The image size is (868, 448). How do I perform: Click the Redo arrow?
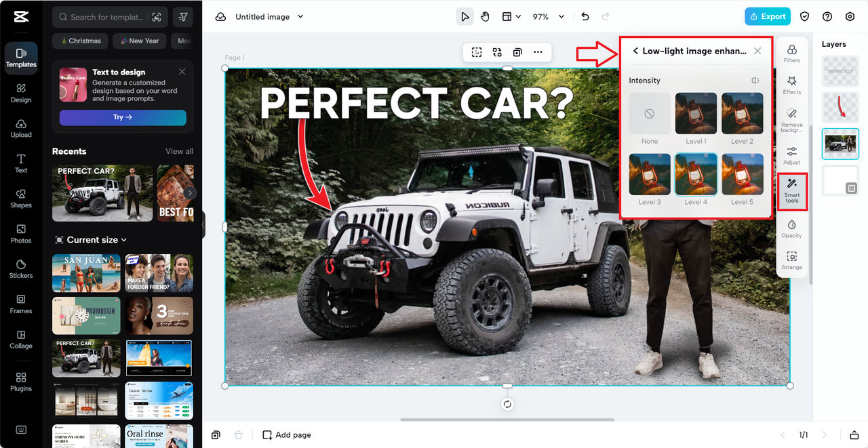[606, 17]
